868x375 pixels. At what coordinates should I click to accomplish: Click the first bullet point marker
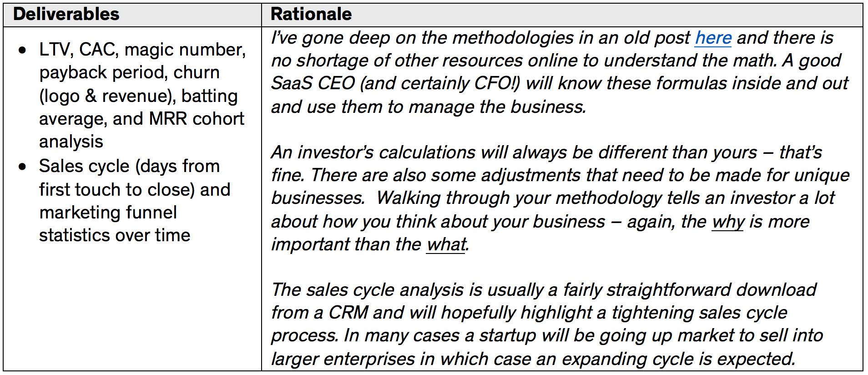(x=22, y=50)
